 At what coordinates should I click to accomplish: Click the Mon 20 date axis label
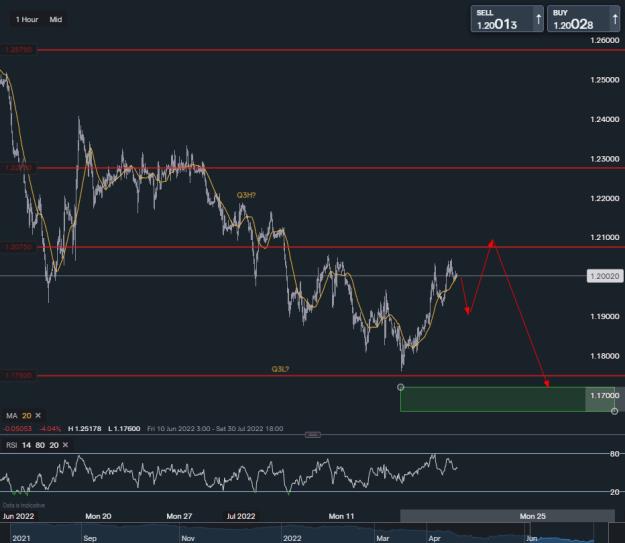(98, 516)
